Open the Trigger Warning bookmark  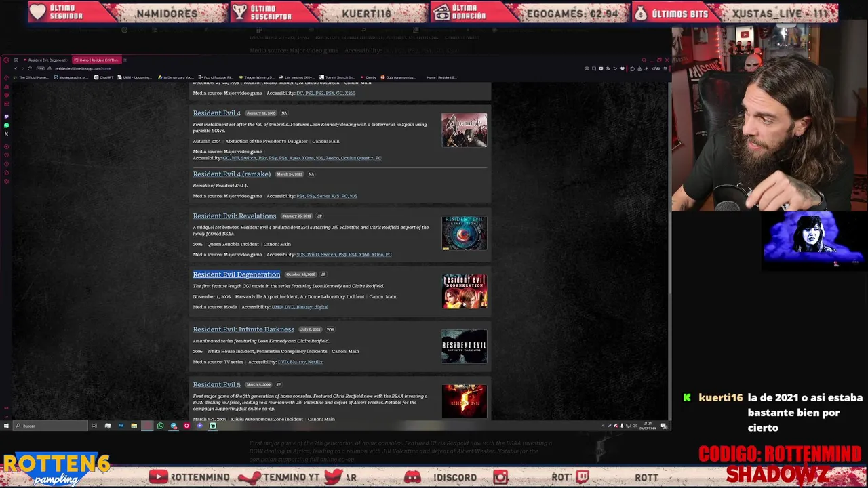click(x=256, y=77)
